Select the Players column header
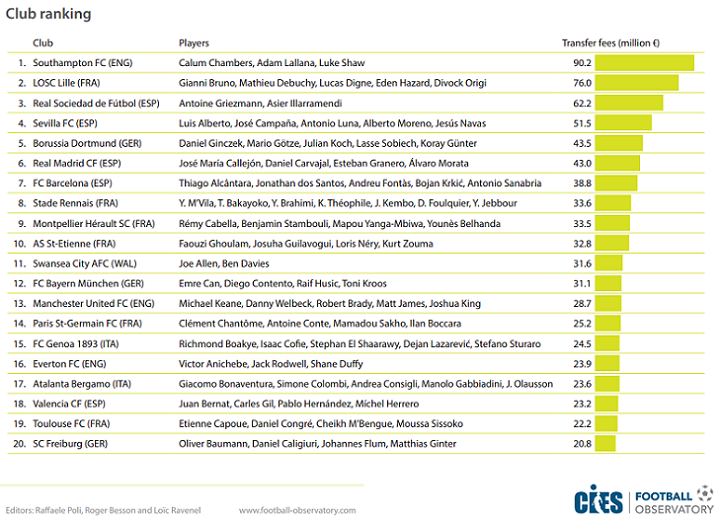The image size is (720, 519). coord(194,44)
